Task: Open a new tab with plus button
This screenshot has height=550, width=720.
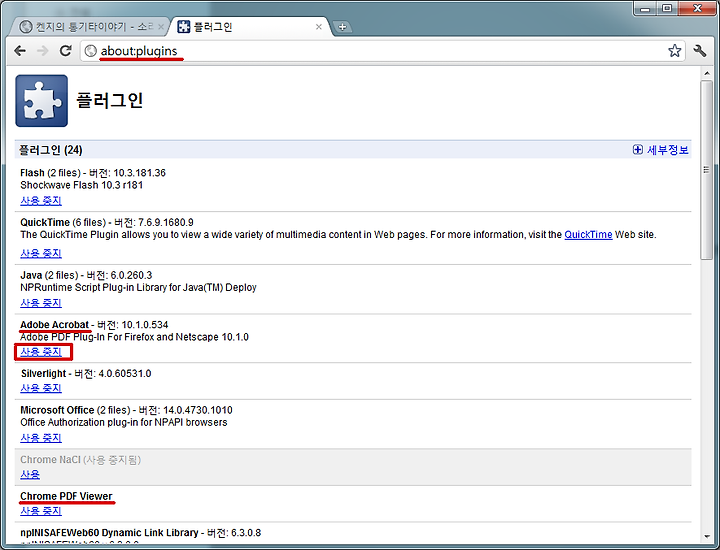Action: pyautogui.click(x=342, y=27)
